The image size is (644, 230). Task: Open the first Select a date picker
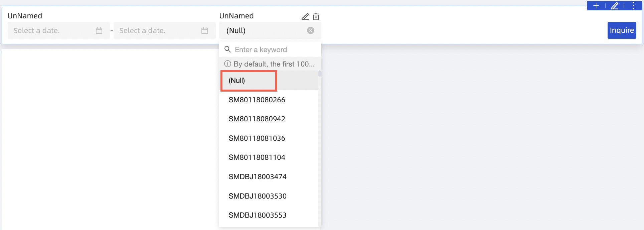pos(50,30)
